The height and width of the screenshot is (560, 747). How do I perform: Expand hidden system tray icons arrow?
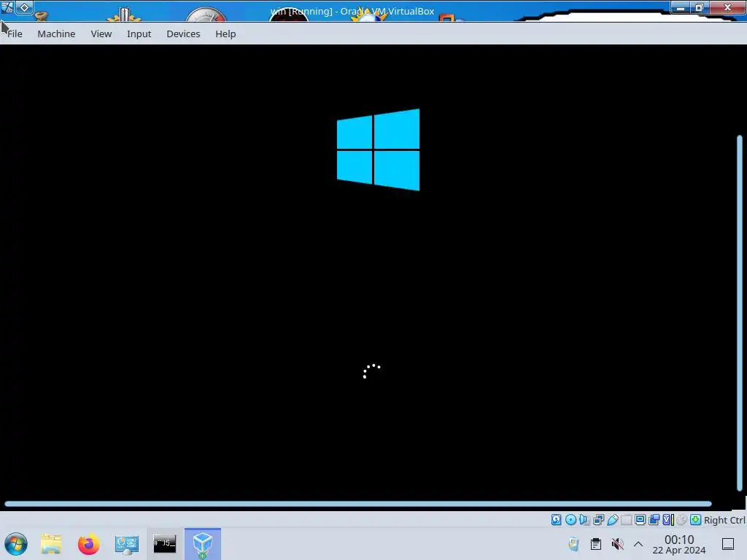pyautogui.click(x=638, y=544)
